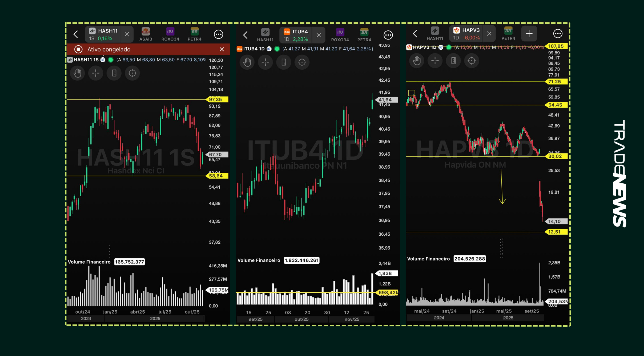Open more options menu in ITUB4 panel

click(x=388, y=35)
